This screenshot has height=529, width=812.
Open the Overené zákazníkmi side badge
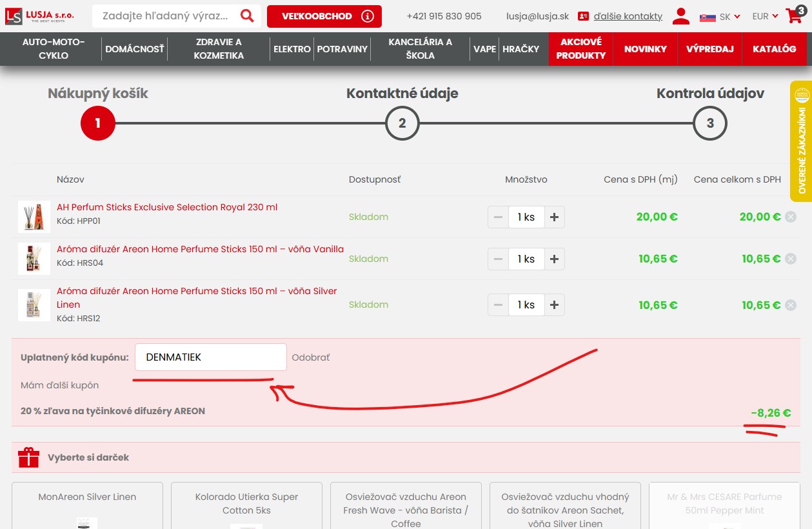click(801, 141)
